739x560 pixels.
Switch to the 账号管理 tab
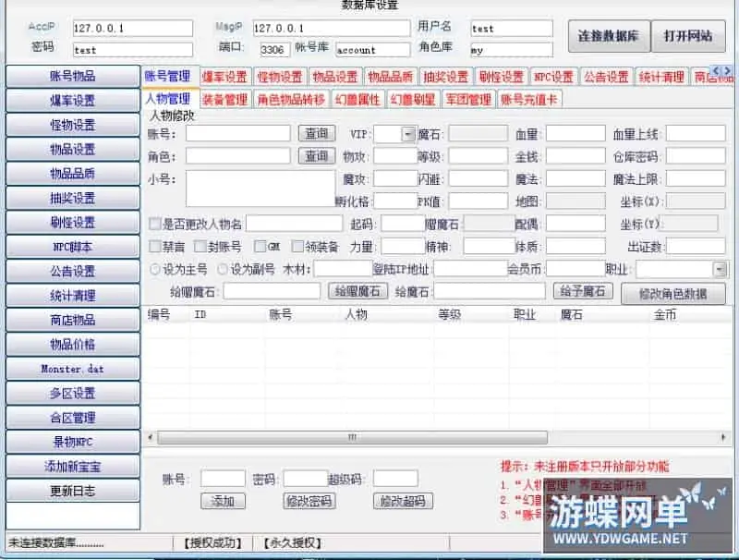(168, 76)
